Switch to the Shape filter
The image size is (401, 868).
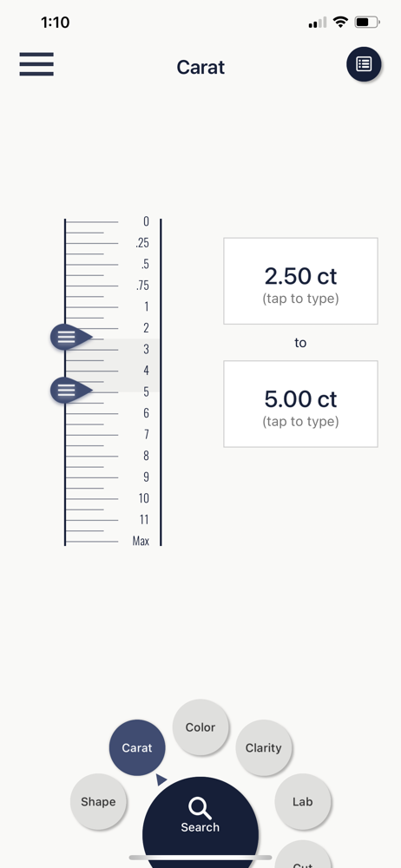pyautogui.click(x=98, y=801)
